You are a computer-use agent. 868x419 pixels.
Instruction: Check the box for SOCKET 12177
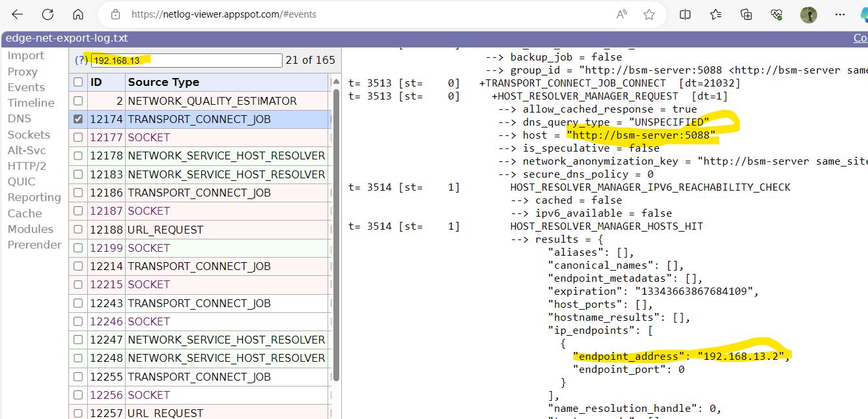point(78,138)
